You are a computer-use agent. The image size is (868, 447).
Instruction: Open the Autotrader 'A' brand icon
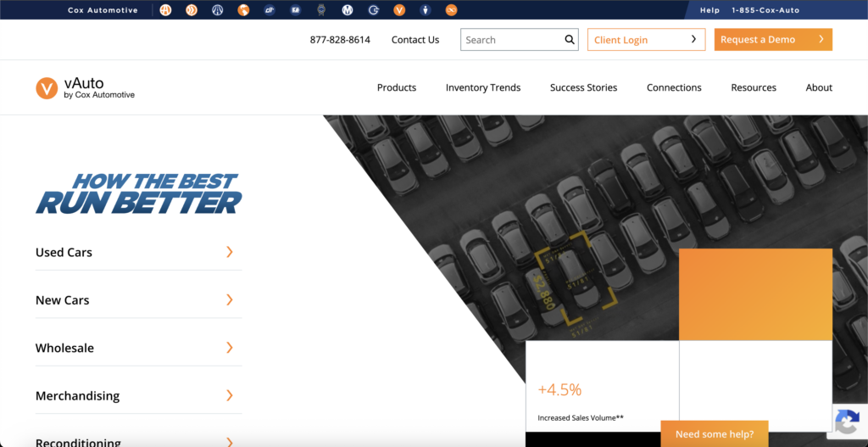pos(165,10)
